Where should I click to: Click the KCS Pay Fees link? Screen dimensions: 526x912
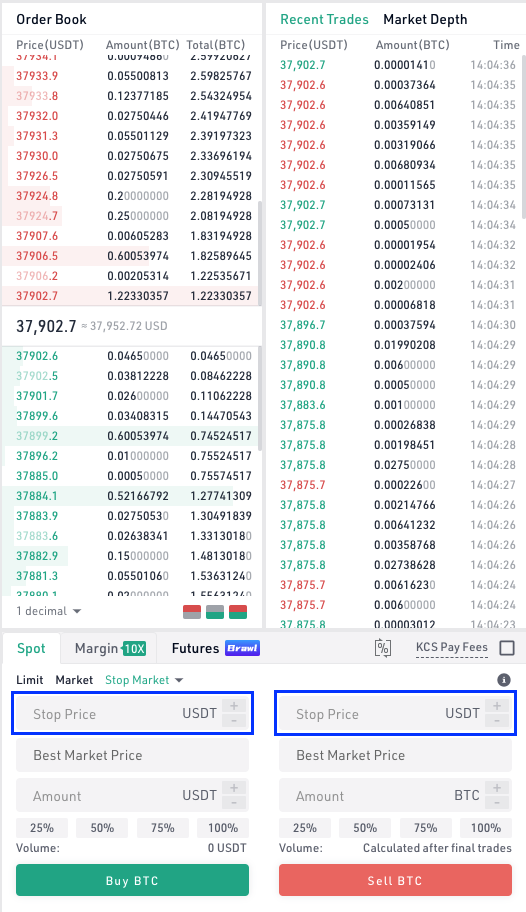(x=452, y=647)
